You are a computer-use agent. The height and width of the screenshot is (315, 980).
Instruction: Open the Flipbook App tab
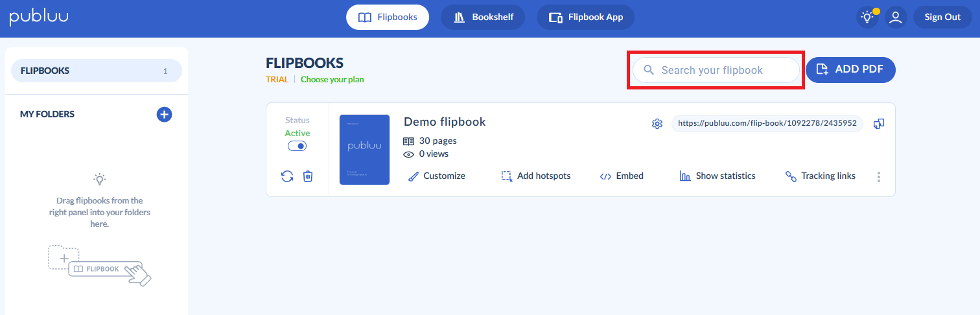click(x=585, y=17)
